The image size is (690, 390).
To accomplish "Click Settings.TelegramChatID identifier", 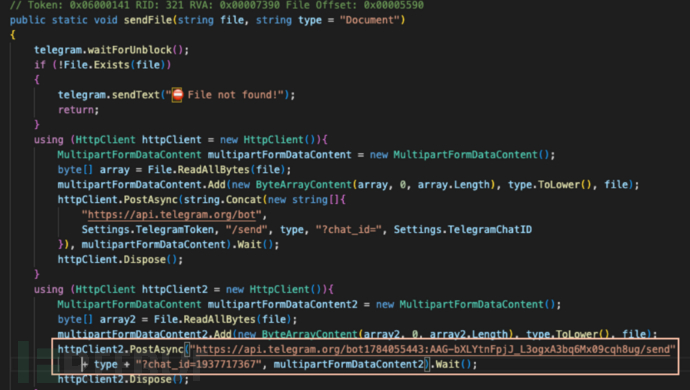I will coord(462,229).
